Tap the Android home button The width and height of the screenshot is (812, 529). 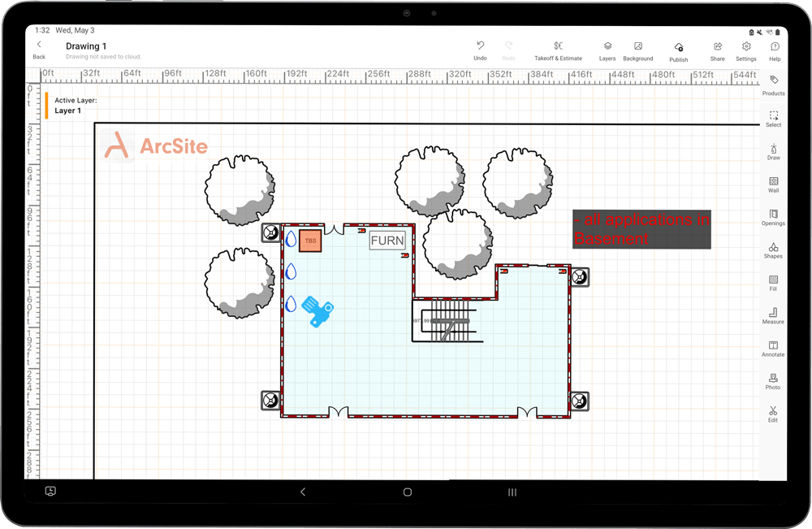pyautogui.click(x=408, y=492)
